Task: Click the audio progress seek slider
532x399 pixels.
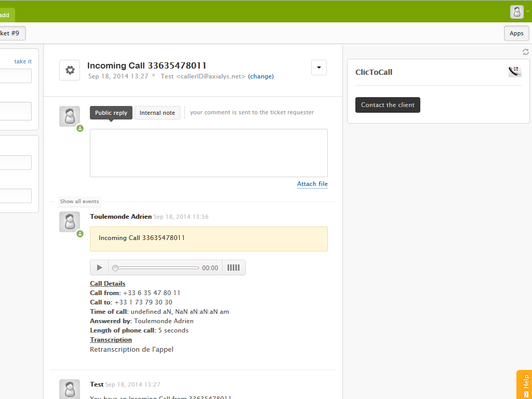Action: pyautogui.click(x=156, y=268)
